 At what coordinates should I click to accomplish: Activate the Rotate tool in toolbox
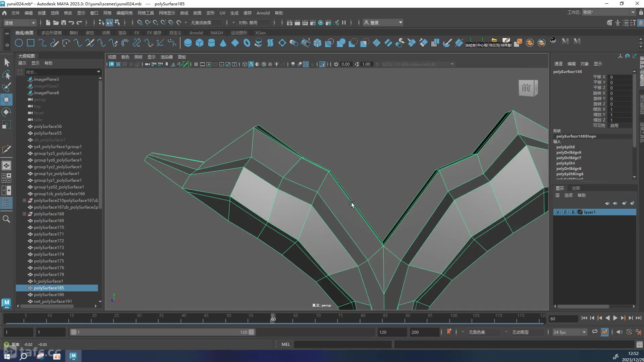tap(6, 112)
